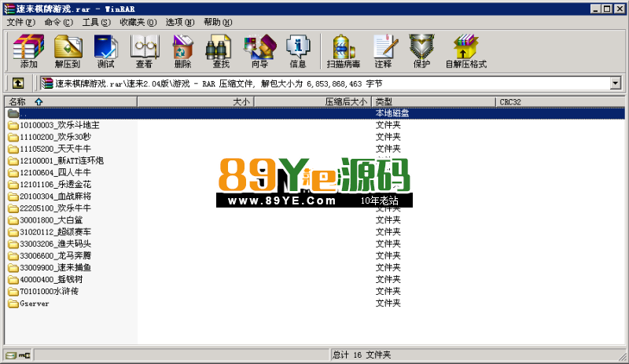Go up one level with arrow button
The height and width of the screenshot is (364, 629).
[x=18, y=83]
